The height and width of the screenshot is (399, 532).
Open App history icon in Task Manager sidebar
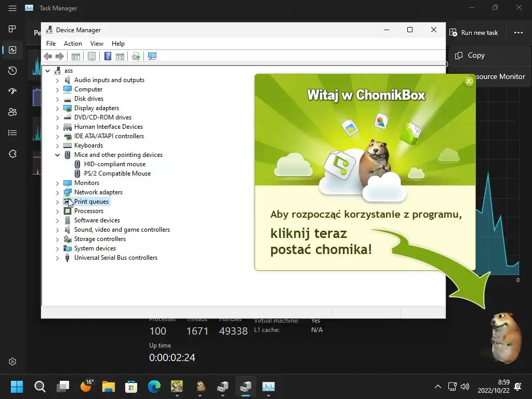[12, 71]
